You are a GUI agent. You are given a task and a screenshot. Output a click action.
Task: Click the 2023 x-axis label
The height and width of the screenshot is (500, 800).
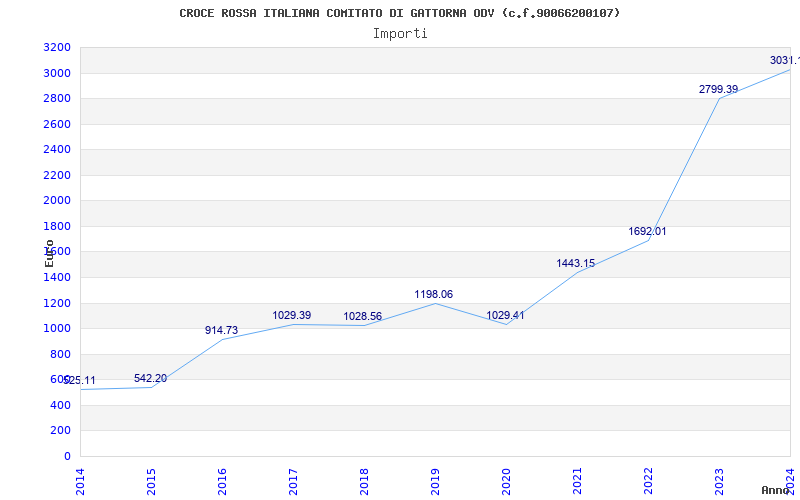click(719, 482)
